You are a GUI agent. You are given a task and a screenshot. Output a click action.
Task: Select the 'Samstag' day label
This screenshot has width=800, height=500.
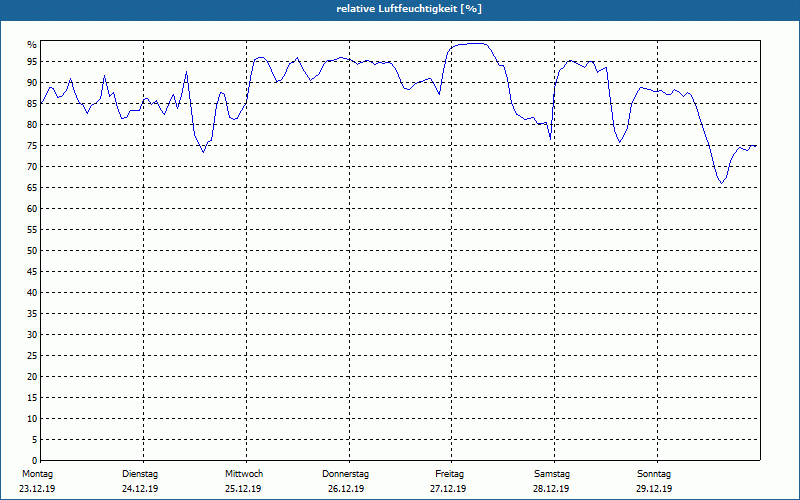(x=552, y=474)
